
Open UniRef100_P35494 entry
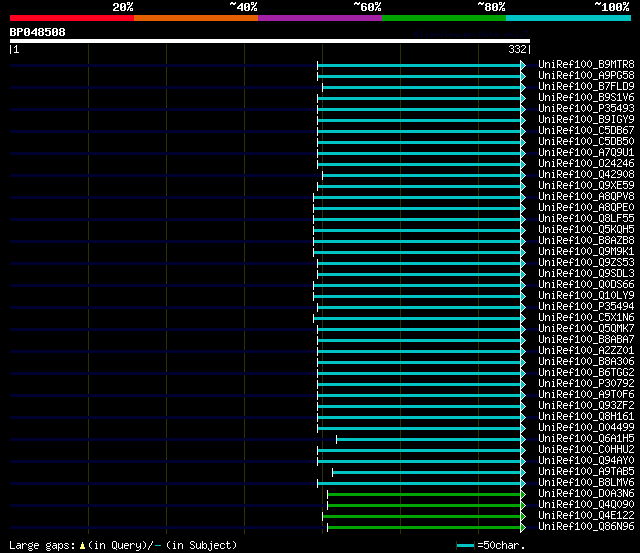(x=586, y=307)
